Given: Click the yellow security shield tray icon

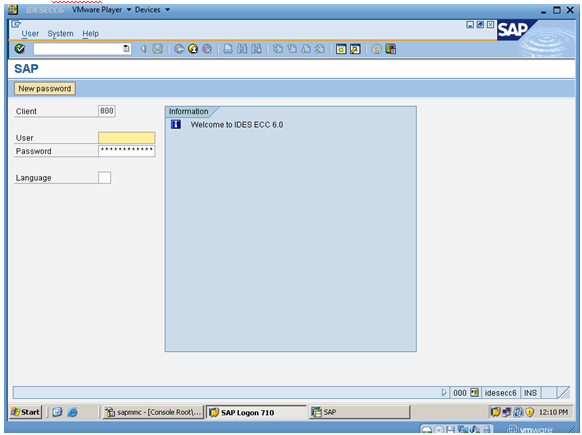Looking at the screenshot, I should click(530, 412).
